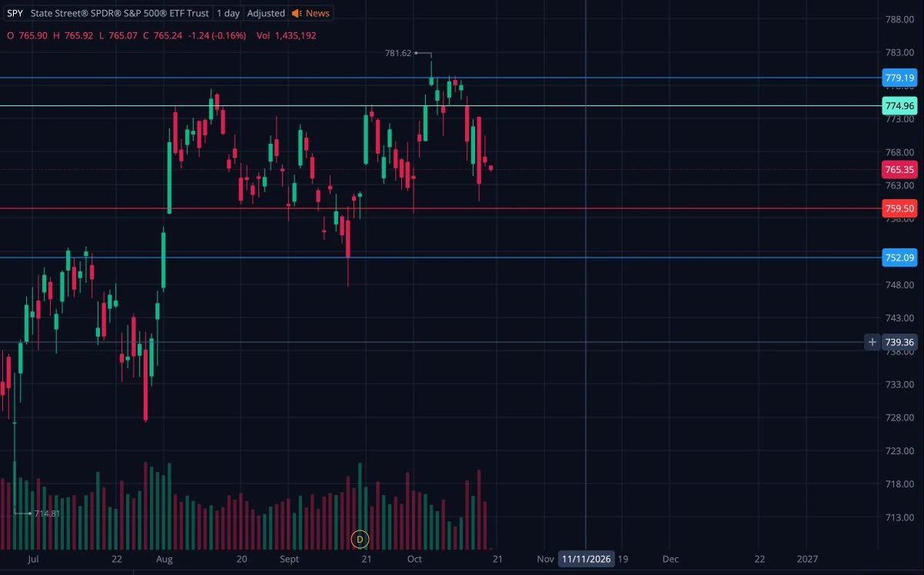Click the 739.36 crosshair price label

pyautogui.click(x=899, y=342)
